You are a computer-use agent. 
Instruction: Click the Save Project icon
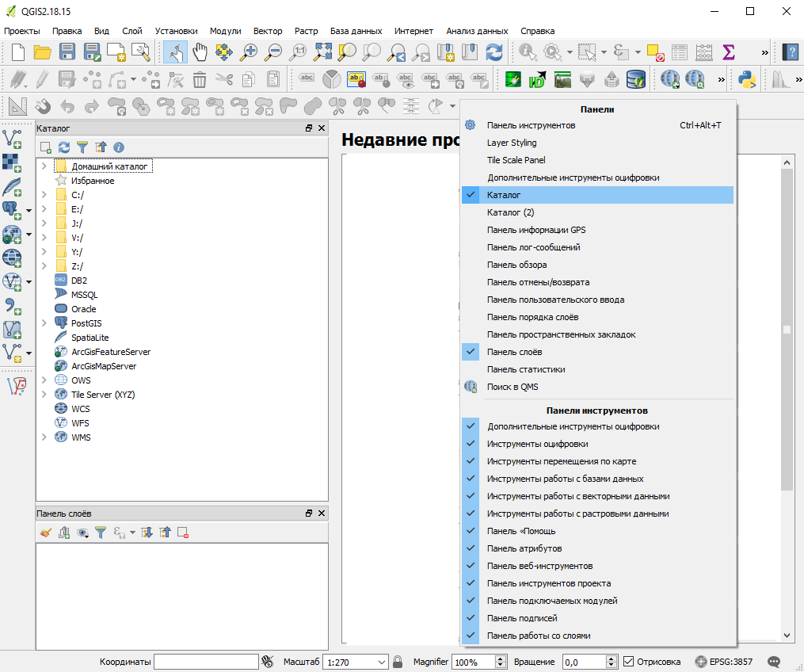click(67, 52)
